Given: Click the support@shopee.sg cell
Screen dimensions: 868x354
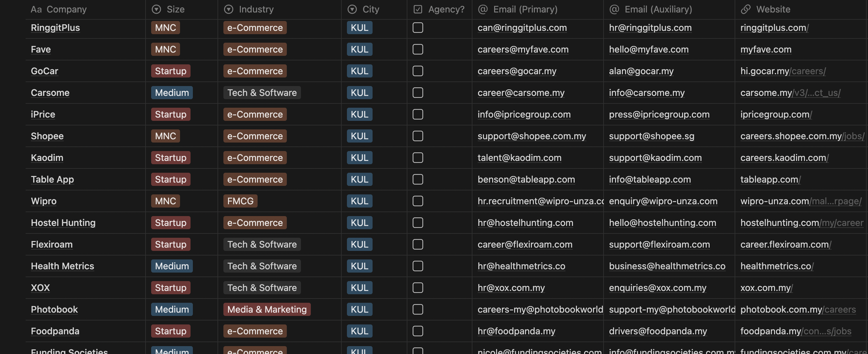Looking at the screenshot, I should tap(669, 136).
